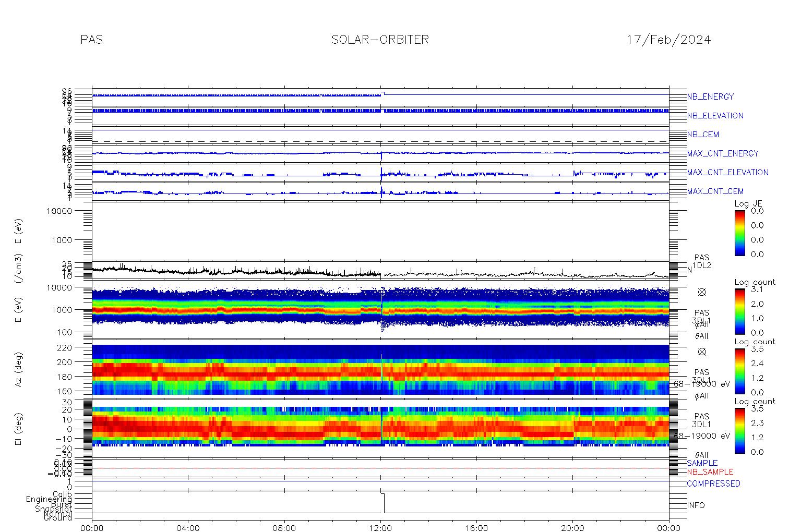Select the 16:00 time axis tick label
Image resolution: width=789 pixels, height=532 pixels.
pyautogui.click(x=476, y=528)
